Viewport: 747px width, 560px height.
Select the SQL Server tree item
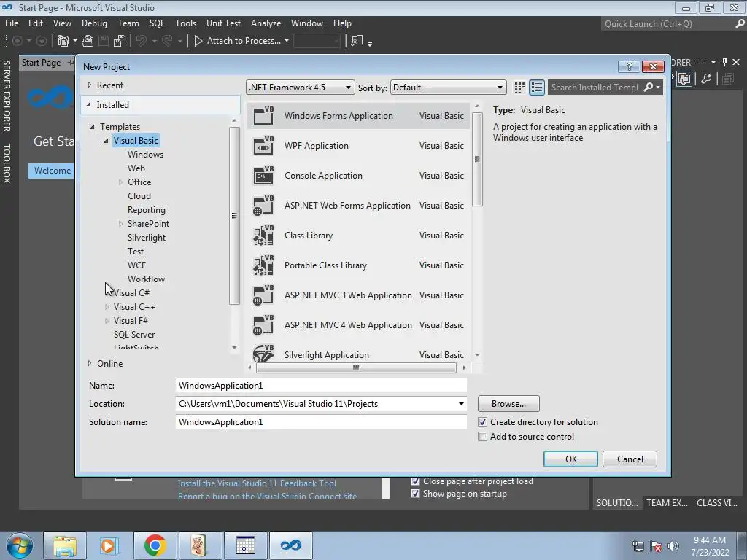coord(134,334)
